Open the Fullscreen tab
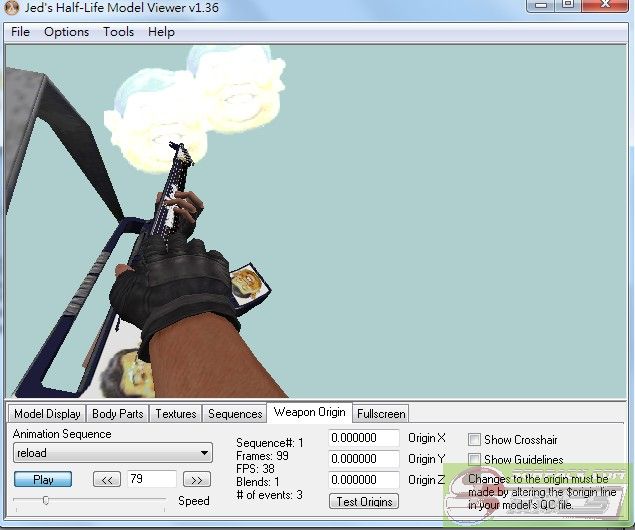The height and width of the screenshot is (530, 635). [x=381, y=414]
